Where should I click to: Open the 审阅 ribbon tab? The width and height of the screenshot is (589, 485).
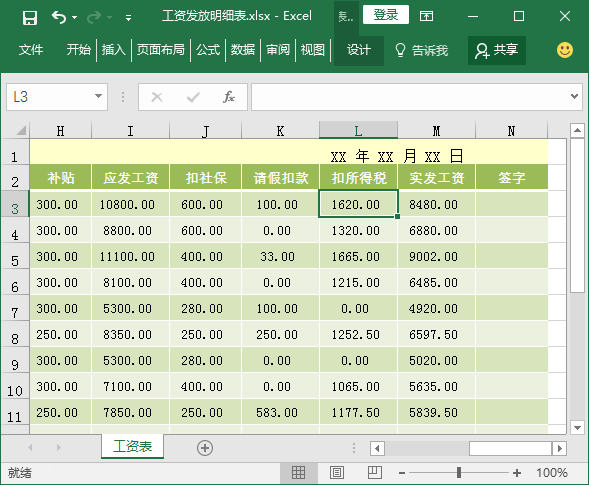tap(278, 50)
